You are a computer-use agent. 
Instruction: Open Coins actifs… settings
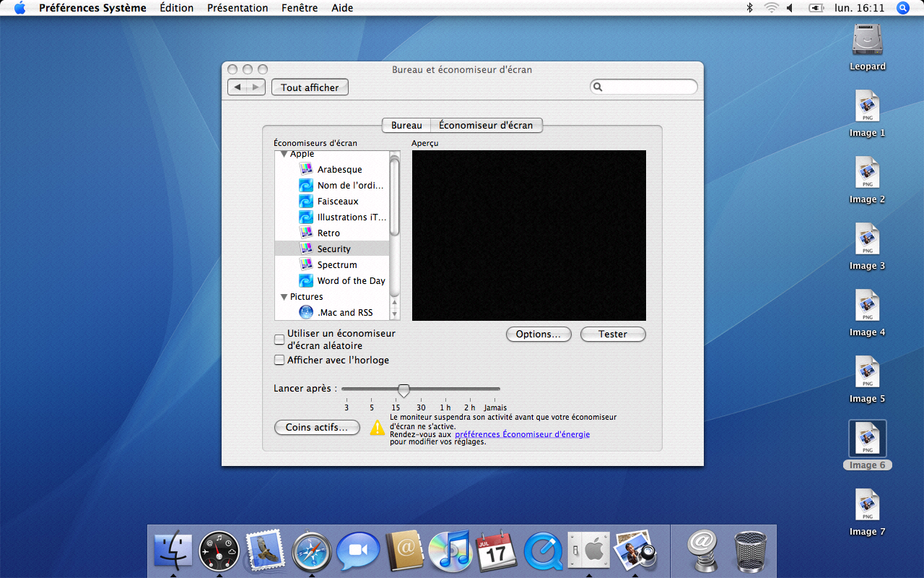tap(317, 427)
